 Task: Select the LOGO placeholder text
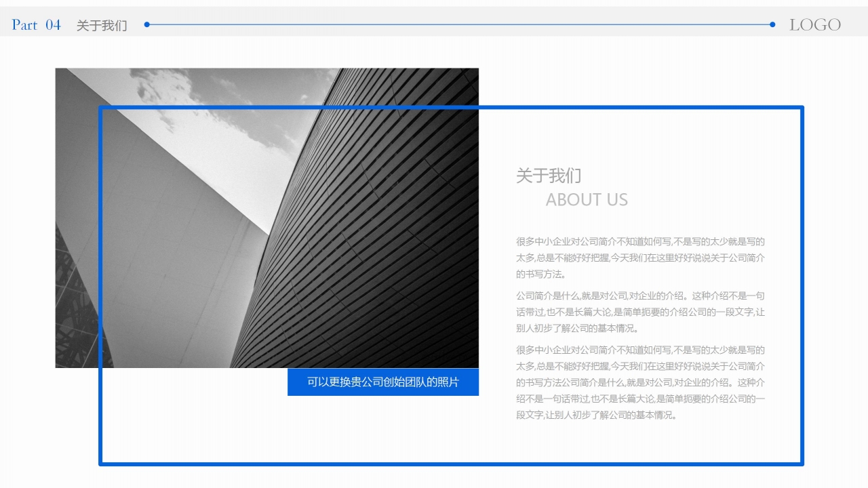point(815,24)
